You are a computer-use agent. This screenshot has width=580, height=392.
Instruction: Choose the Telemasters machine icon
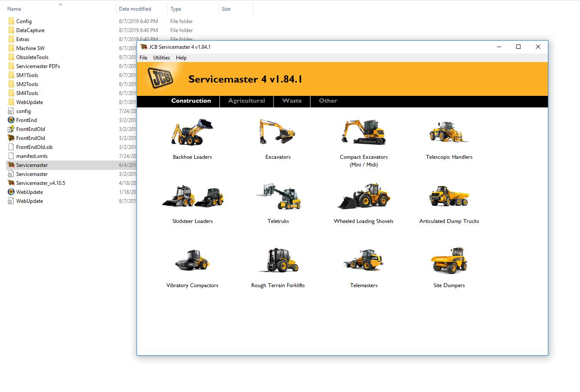click(364, 260)
